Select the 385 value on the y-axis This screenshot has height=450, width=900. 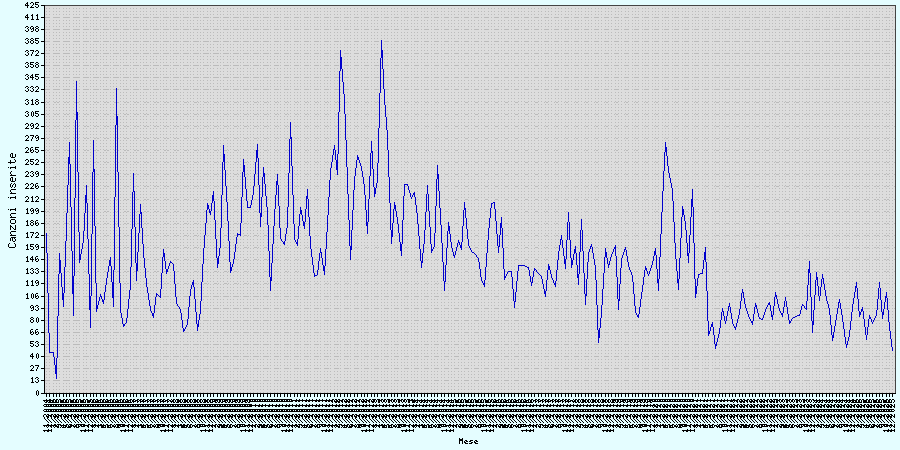tap(33, 41)
